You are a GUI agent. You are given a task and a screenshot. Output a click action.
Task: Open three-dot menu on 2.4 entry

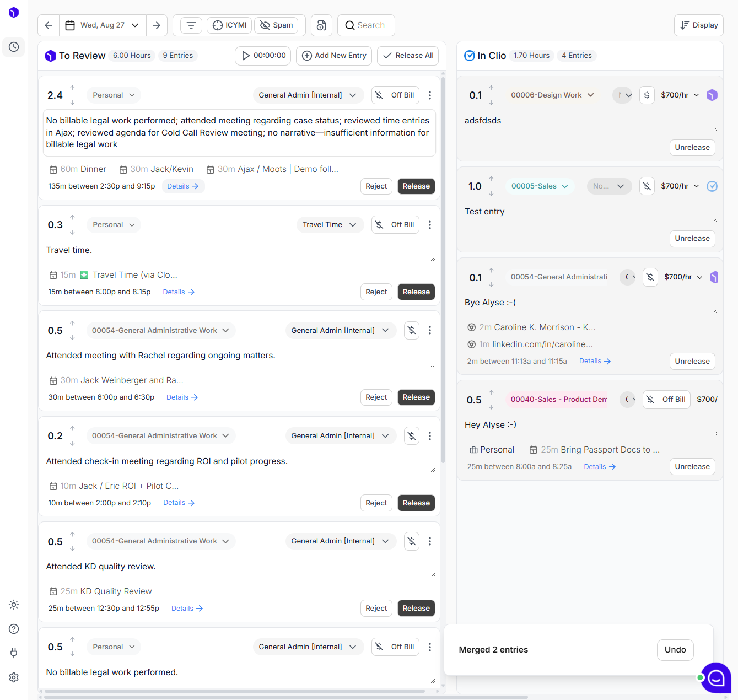pyautogui.click(x=430, y=95)
